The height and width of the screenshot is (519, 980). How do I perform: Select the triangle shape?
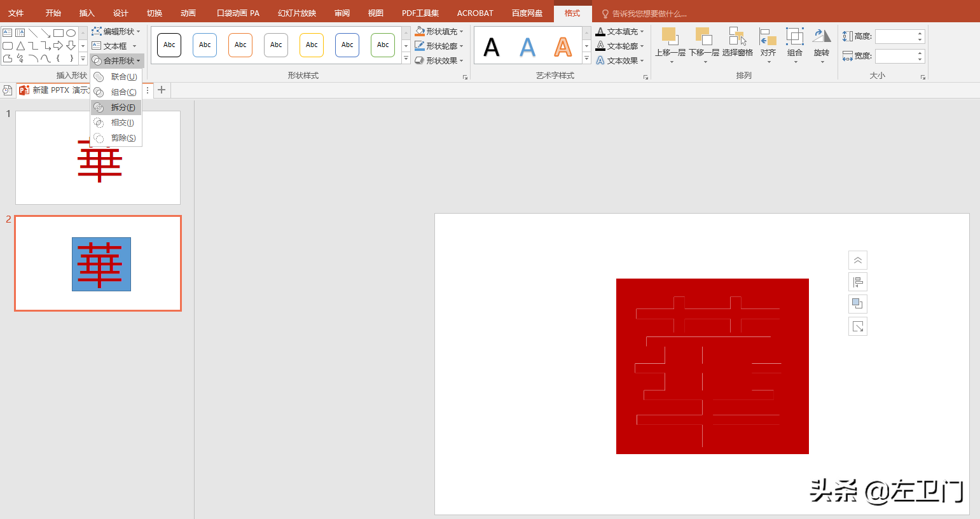click(20, 45)
